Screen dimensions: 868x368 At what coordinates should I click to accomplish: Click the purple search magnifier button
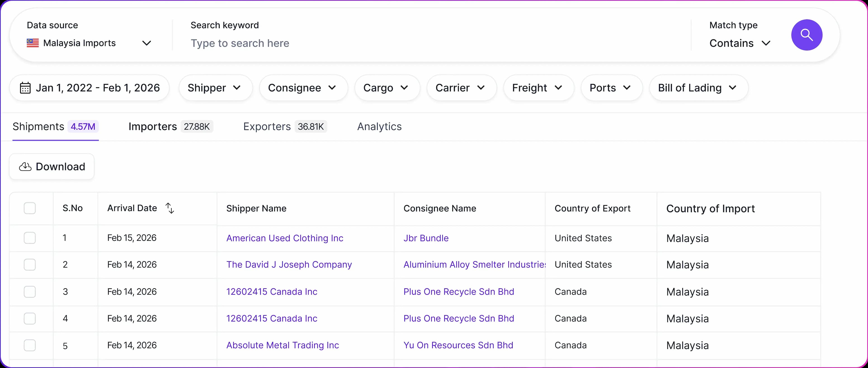pyautogui.click(x=806, y=35)
